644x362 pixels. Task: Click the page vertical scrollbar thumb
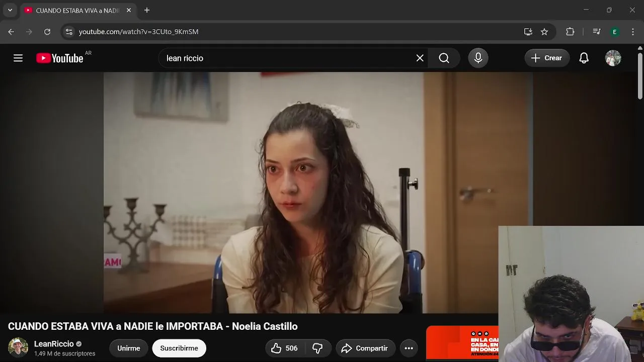coord(640,75)
